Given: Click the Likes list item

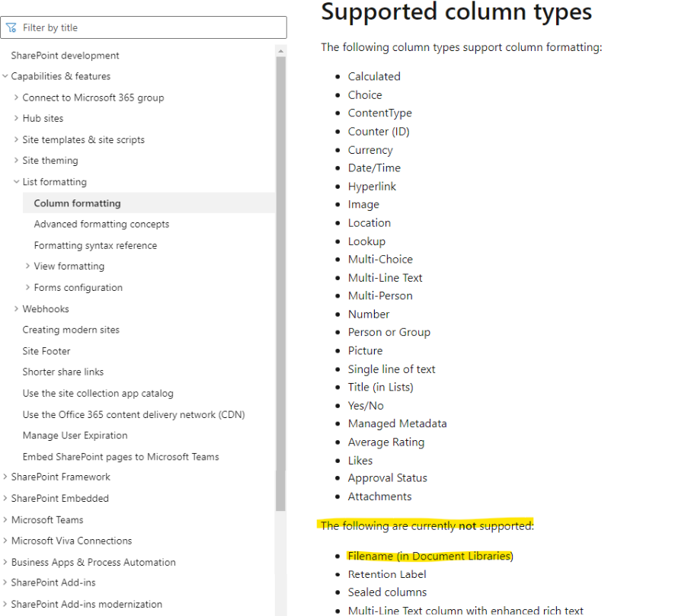Looking at the screenshot, I should pos(360,461).
